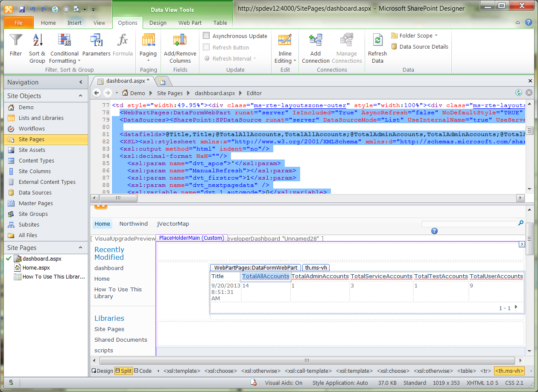Click the TotalAllAccounts column header
Screen dimensions: 538x392
pos(266,276)
